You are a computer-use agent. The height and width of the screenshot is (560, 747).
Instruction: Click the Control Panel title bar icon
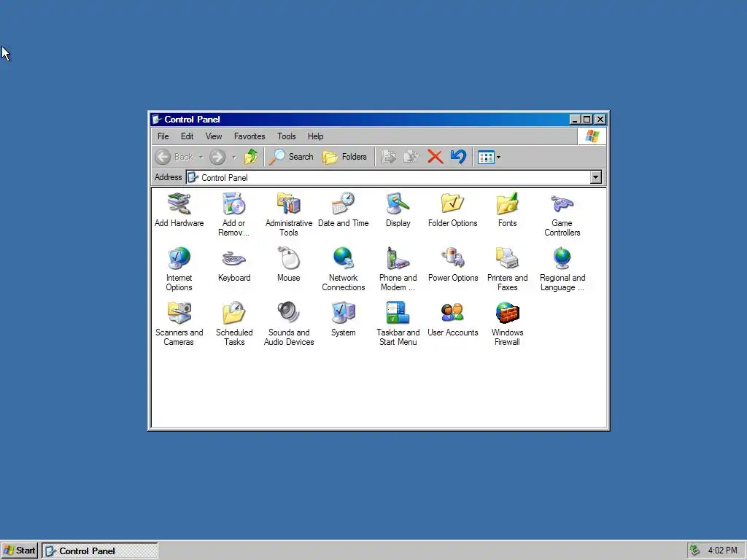(x=157, y=120)
